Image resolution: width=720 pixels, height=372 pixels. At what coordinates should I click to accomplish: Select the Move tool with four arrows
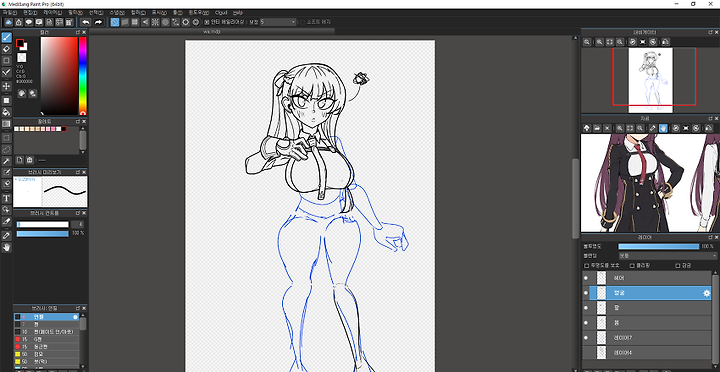pyautogui.click(x=6, y=86)
